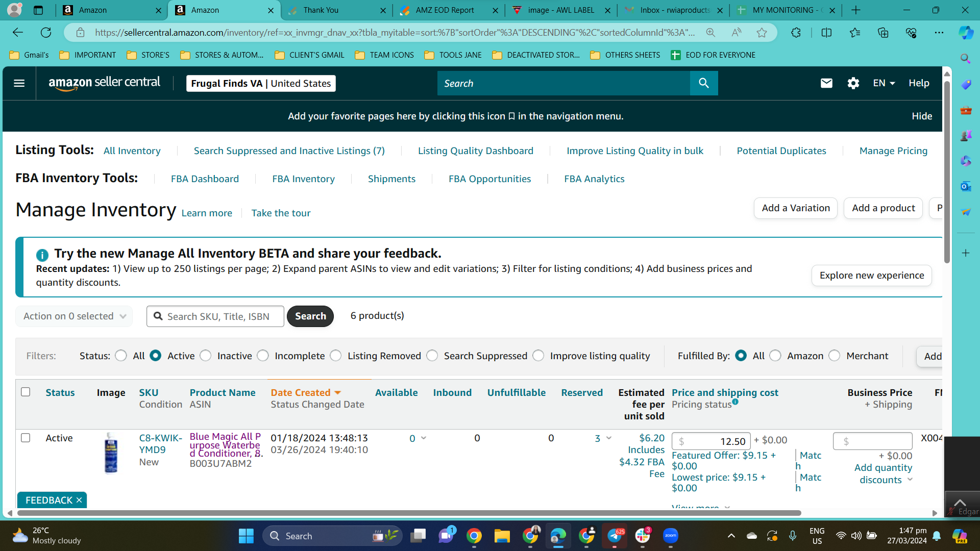Toggle the browser split screen view
The height and width of the screenshot is (551, 980).
tap(826, 33)
